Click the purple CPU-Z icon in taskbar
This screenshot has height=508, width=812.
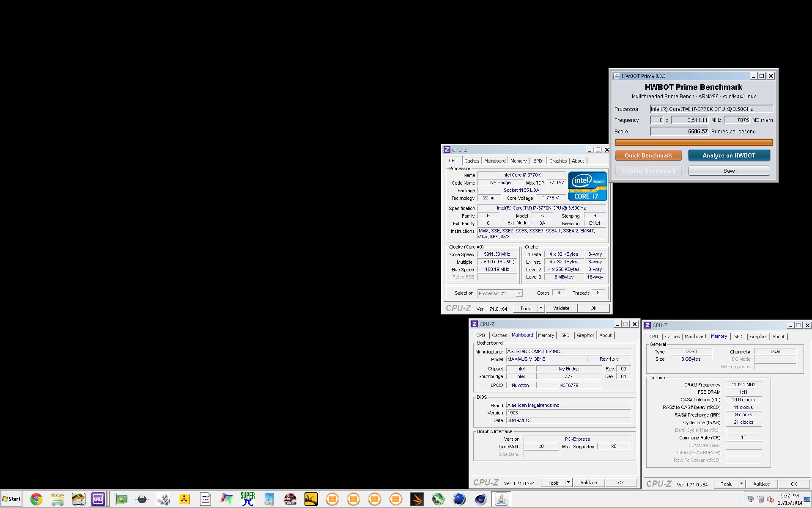click(98, 500)
